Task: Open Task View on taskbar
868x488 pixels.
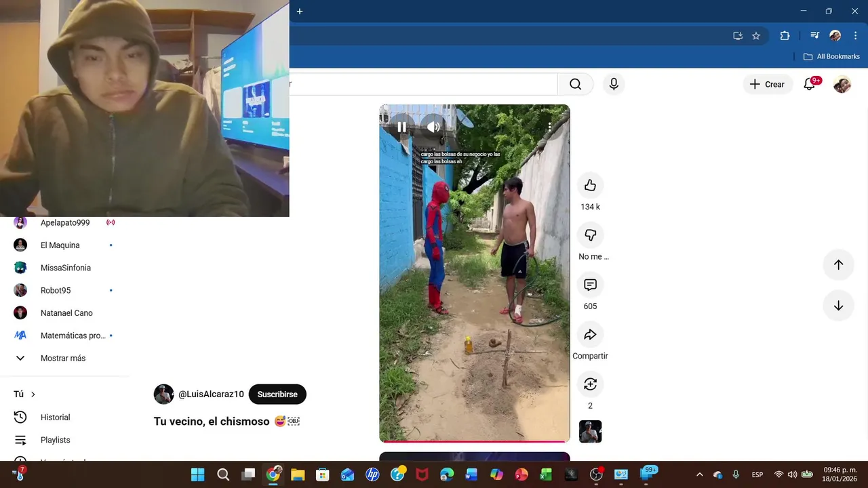Action: (249, 474)
